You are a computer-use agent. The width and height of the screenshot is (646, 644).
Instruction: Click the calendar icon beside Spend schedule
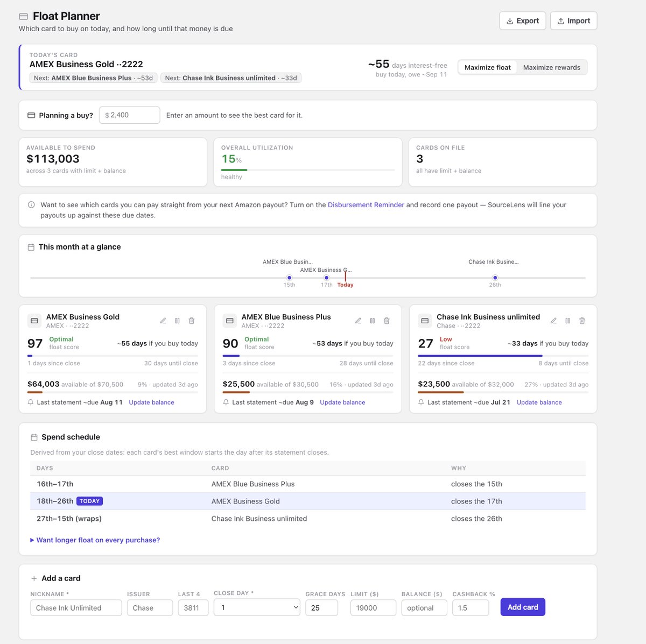34,437
